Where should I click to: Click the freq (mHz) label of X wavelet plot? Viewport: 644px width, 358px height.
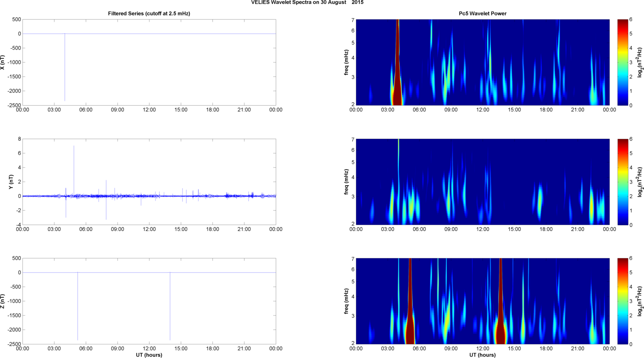(x=346, y=62)
